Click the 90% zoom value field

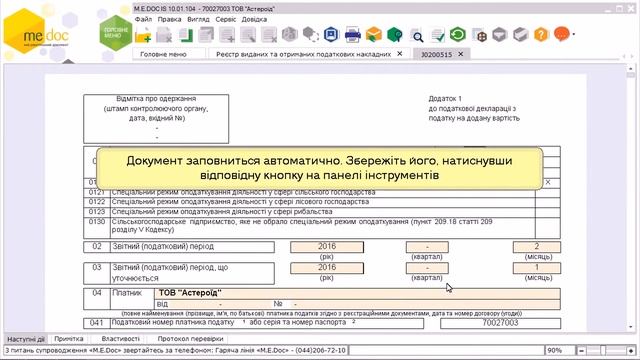pyautogui.click(x=559, y=350)
